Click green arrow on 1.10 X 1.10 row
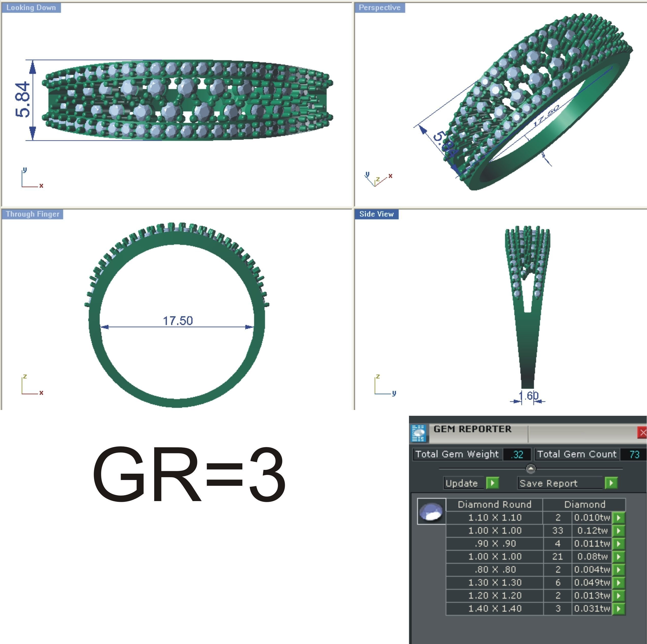Viewport: 647px width, 644px height. 618,518
